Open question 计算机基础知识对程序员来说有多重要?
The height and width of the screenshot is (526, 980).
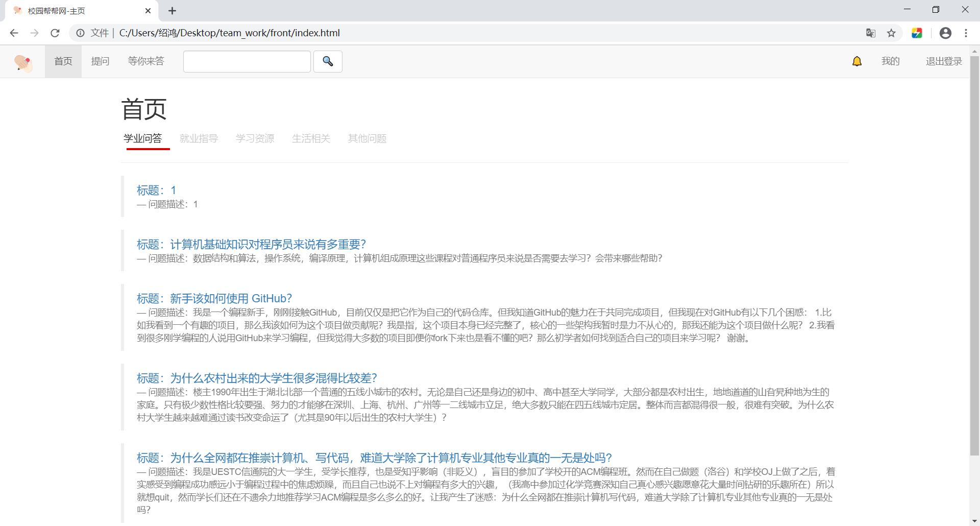251,245
